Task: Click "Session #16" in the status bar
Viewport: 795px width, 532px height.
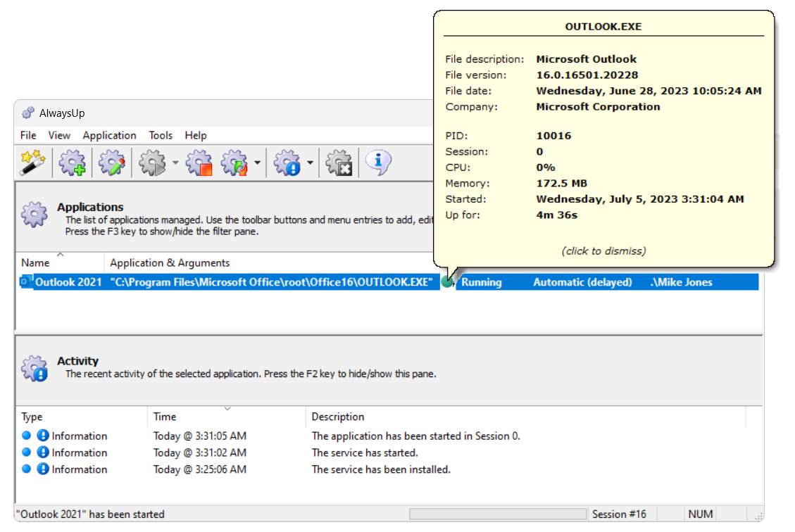Action: tap(619, 514)
